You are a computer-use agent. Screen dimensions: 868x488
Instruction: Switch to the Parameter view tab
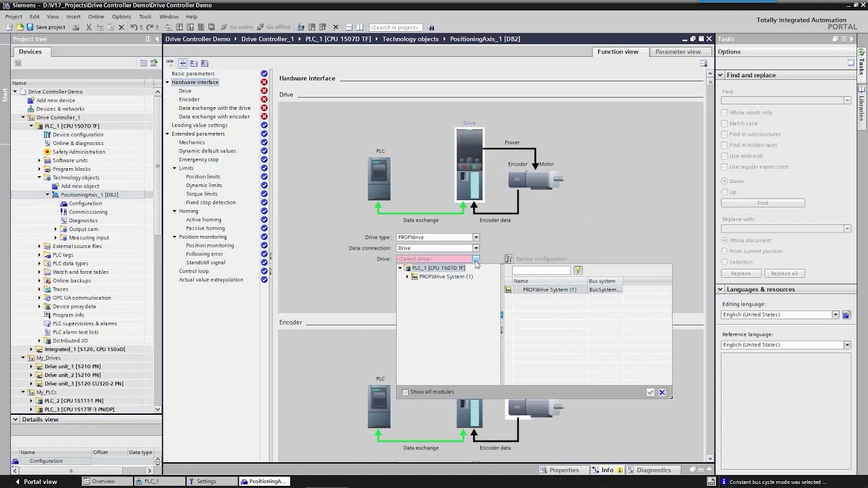[x=677, y=52]
